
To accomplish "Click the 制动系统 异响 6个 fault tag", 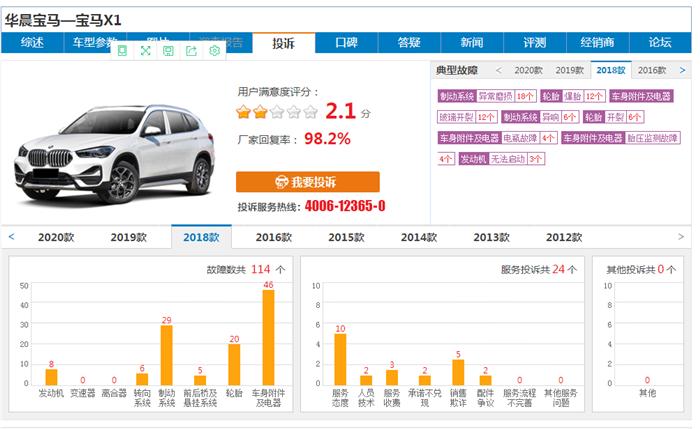I will 540,117.
